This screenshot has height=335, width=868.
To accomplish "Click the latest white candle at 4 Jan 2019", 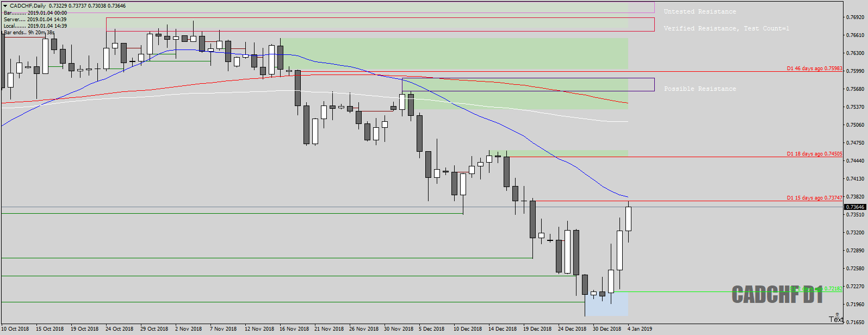I will click(629, 219).
